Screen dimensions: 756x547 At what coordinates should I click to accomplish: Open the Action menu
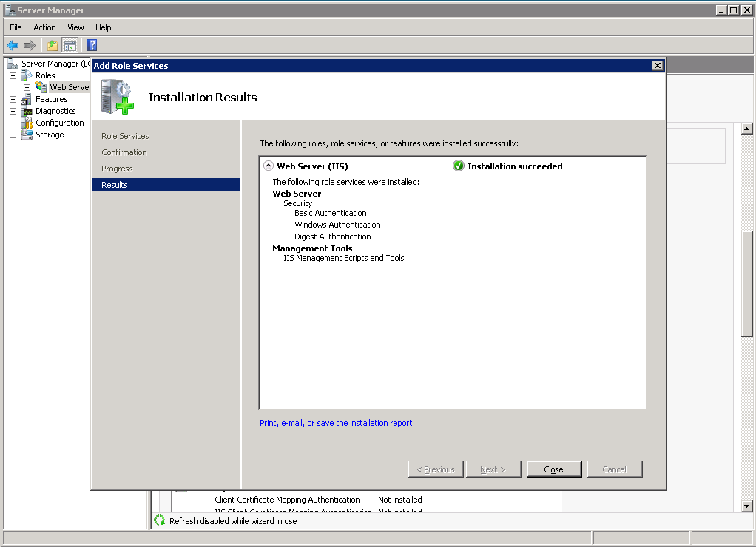44,27
